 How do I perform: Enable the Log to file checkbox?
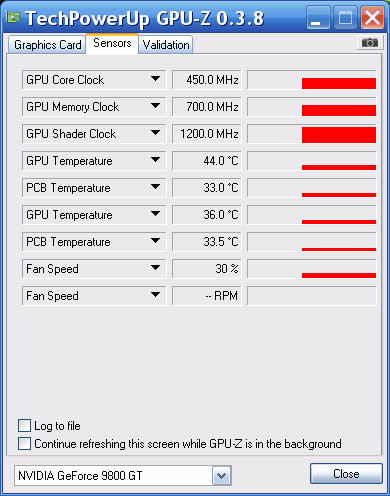pyautogui.click(x=24, y=426)
